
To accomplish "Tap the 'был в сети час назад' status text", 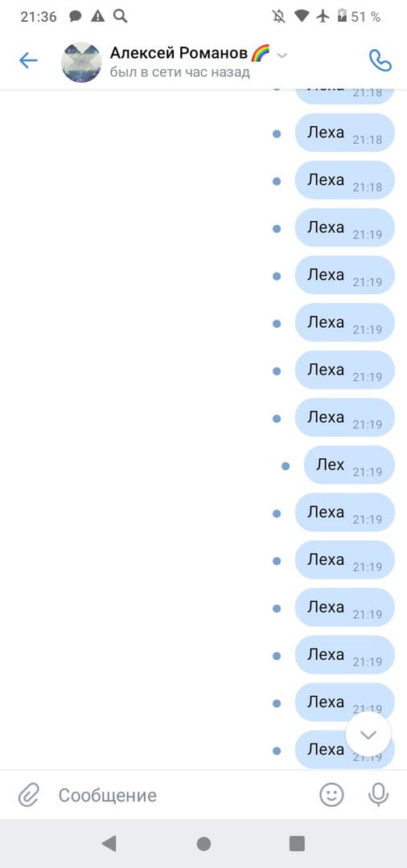I will (180, 72).
